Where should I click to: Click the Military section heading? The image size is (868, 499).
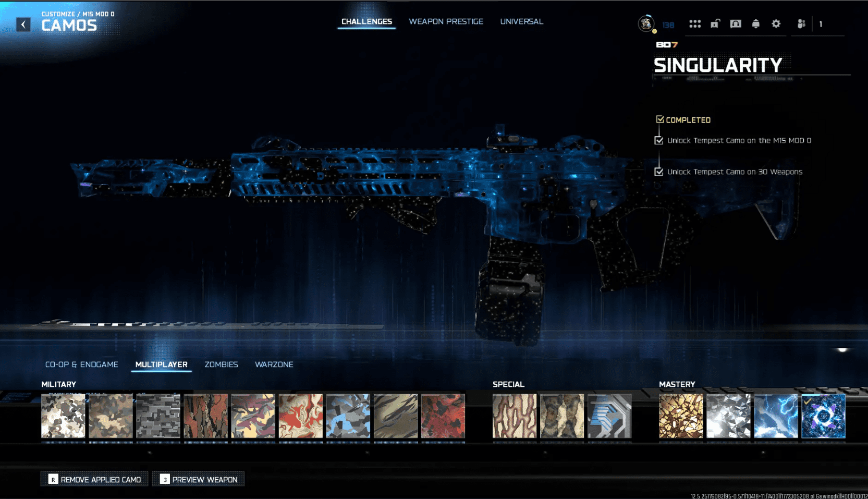click(58, 384)
